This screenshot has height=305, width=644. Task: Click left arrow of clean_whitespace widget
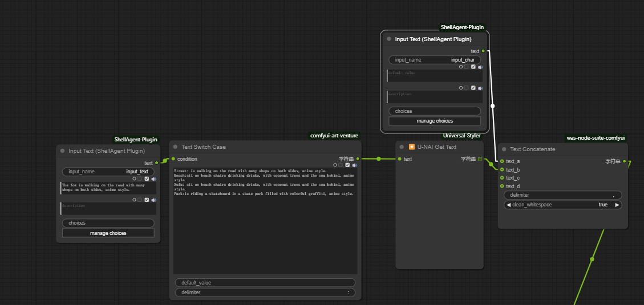(x=508, y=205)
